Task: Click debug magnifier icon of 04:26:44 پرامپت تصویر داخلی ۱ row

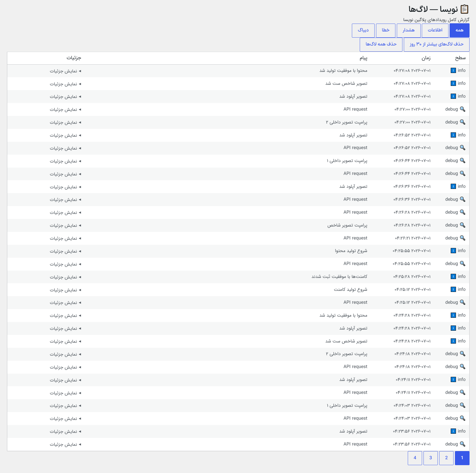Action: (463, 161)
